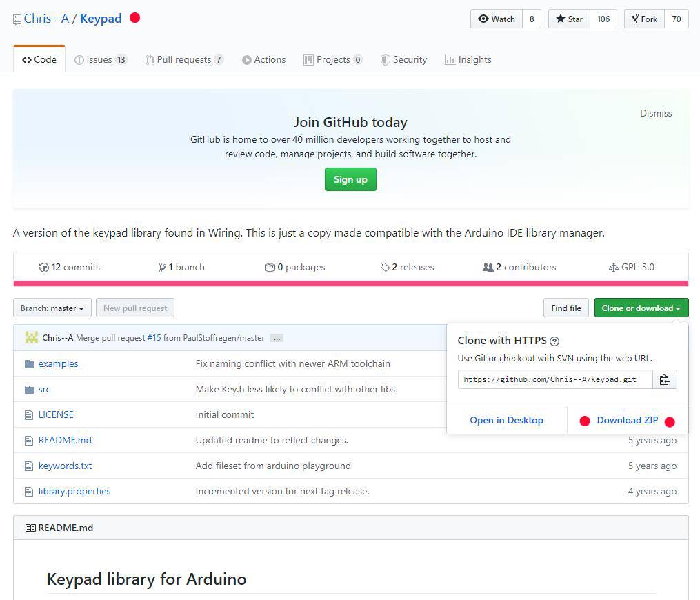Open the GPL-3.0 license link

tap(632, 268)
